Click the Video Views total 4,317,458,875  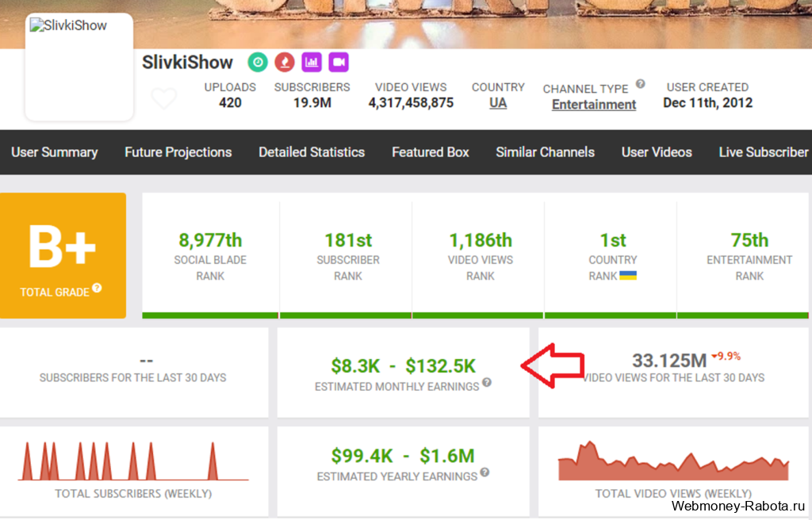(412, 103)
